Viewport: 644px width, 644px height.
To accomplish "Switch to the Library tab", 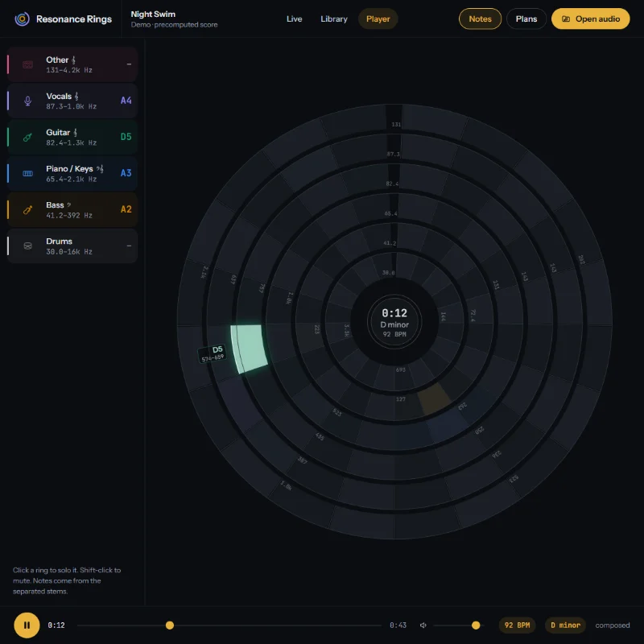I will tap(334, 19).
